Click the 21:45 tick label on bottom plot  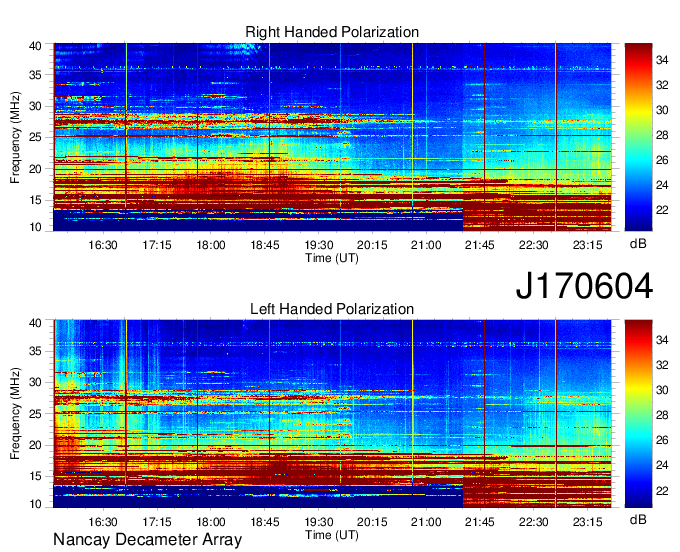pyautogui.click(x=480, y=522)
